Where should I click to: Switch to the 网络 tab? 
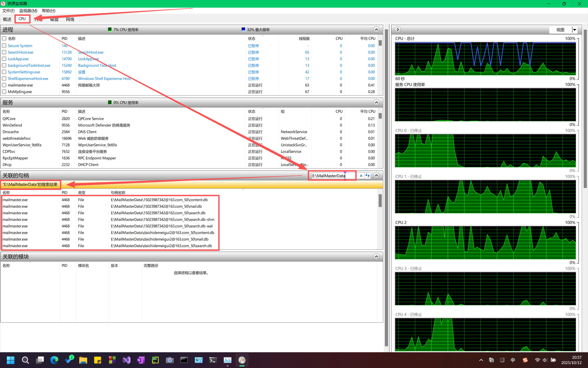(70, 19)
